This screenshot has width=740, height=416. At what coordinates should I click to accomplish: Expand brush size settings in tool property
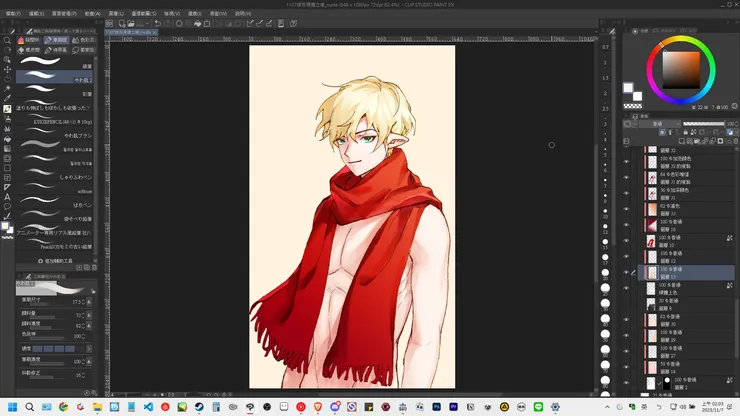pos(89,302)
